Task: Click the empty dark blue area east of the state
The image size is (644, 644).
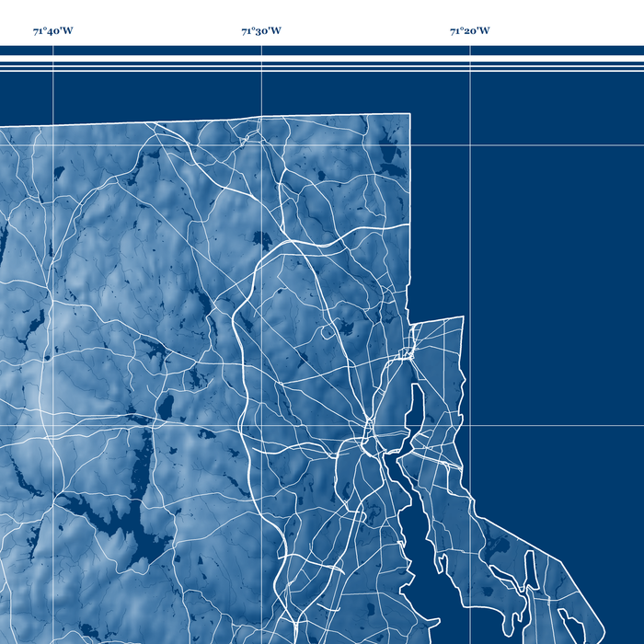Action: click(x=552, y=276)
